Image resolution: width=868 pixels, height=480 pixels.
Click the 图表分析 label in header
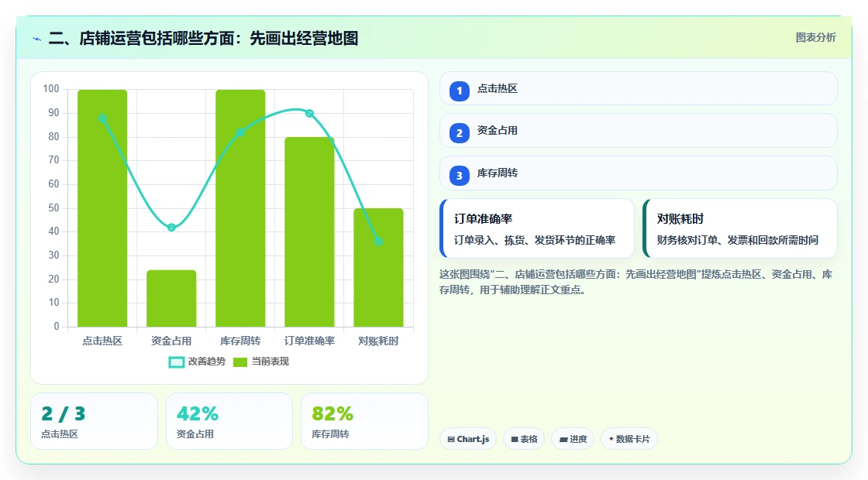pos(815,38)
